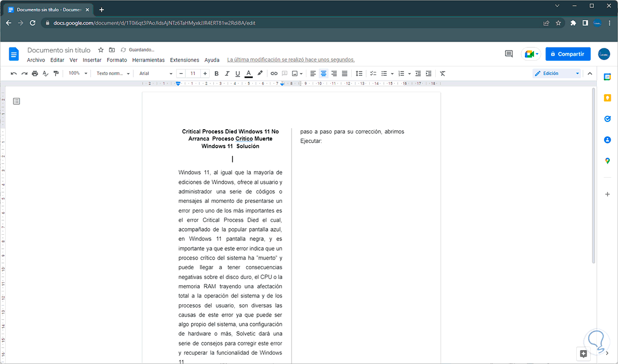The image size is (618, 364).
Task: Open the Archivo menu
Action: click(x=36, y=60)
